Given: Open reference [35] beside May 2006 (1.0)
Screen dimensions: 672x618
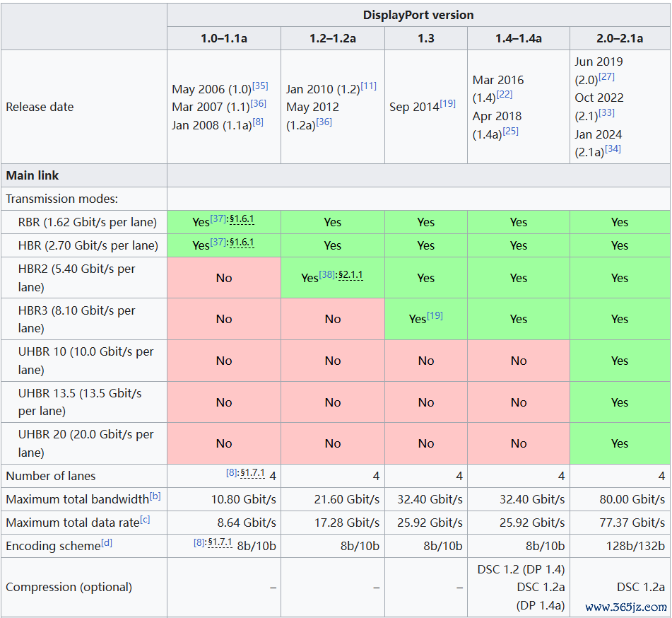Looking at the screenshot, I should pyautogui.click(x=260, y=86).
